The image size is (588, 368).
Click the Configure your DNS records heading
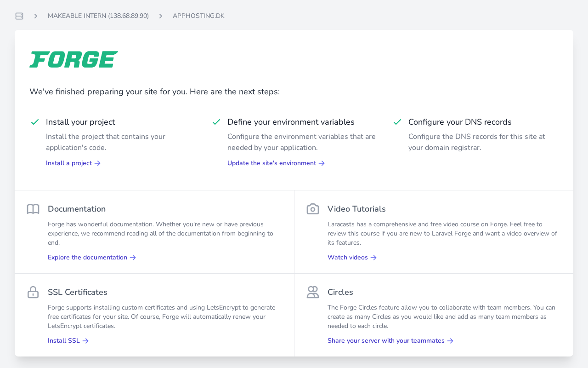pyautogui.click(x=460, y=122)
